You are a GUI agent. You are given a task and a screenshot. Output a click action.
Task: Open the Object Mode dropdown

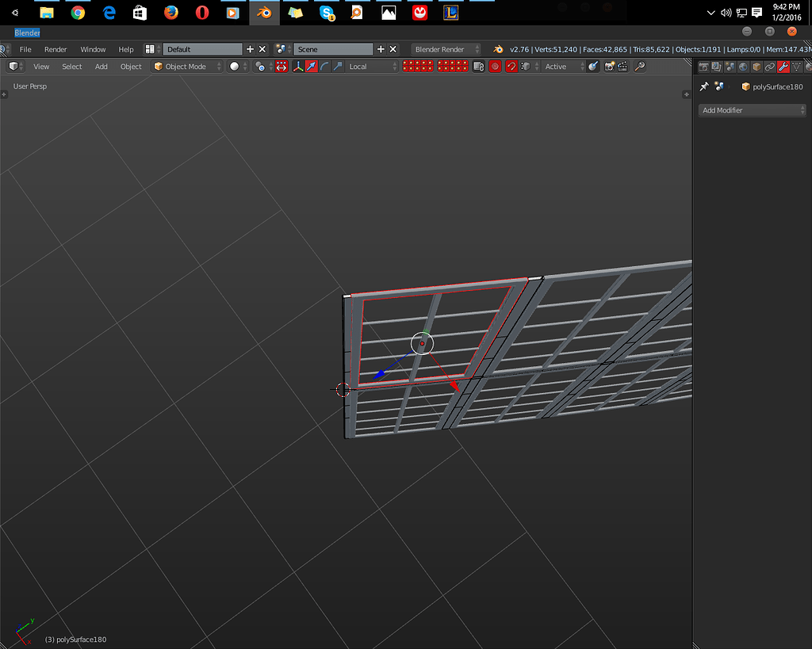click(x=187, y=67)
